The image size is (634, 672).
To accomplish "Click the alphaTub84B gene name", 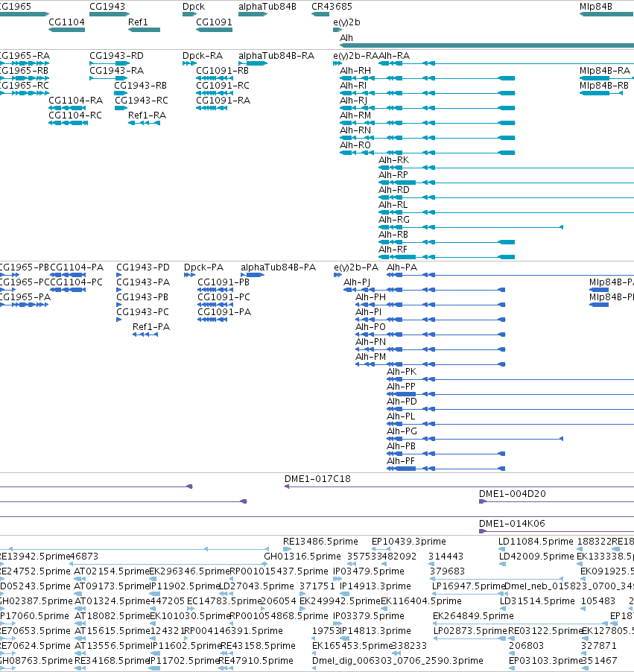I will tap(267, 7).
